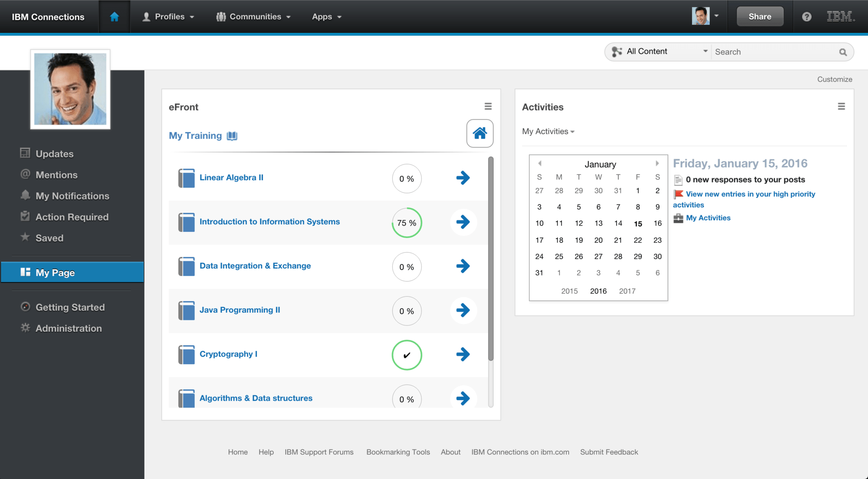Select January 22 in the calendar
Viewport: 868px width, 479px height.
coord(638,240)
